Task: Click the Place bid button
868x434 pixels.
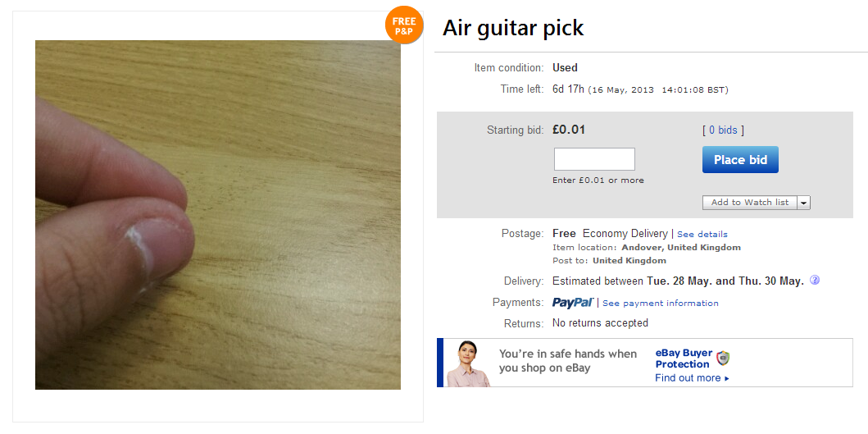Action: pos(740,160)
